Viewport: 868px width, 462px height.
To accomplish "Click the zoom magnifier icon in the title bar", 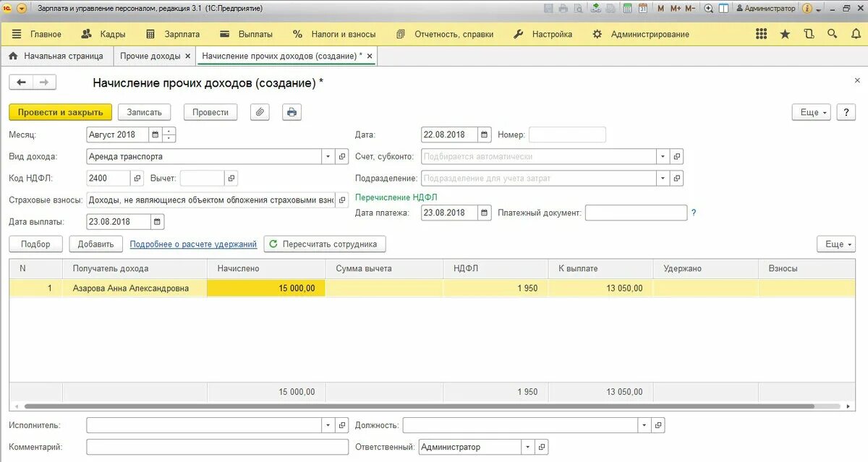I will point(708,8).
